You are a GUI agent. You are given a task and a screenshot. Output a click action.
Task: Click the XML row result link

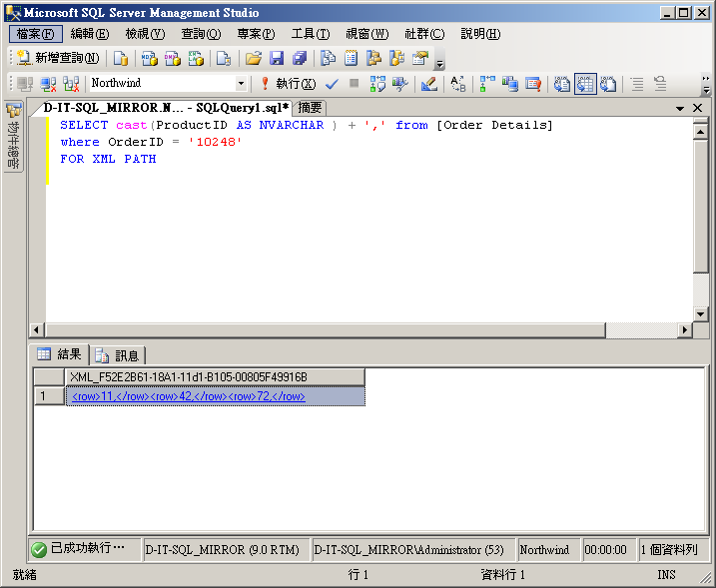189,395
